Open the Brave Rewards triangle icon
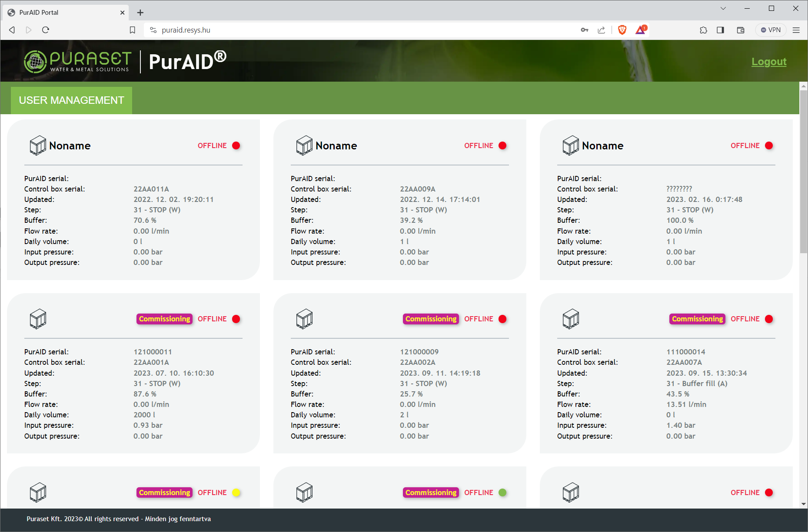808x532 pixels. [641, 30]
